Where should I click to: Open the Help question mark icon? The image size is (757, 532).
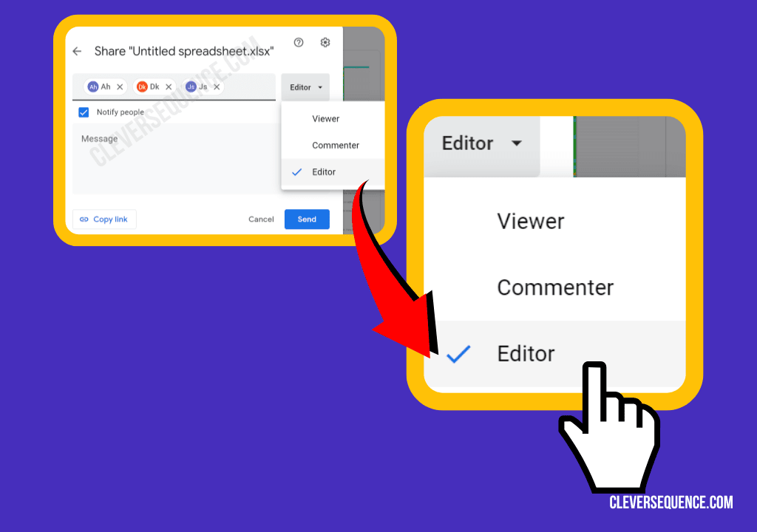click(297, 43)
